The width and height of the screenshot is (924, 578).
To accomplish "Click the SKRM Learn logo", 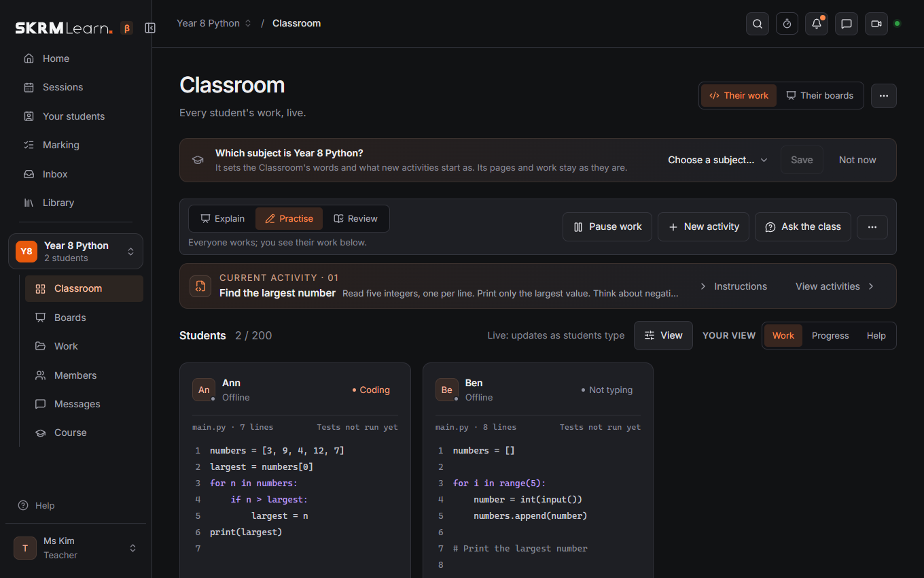I will [x=64, y=28].
